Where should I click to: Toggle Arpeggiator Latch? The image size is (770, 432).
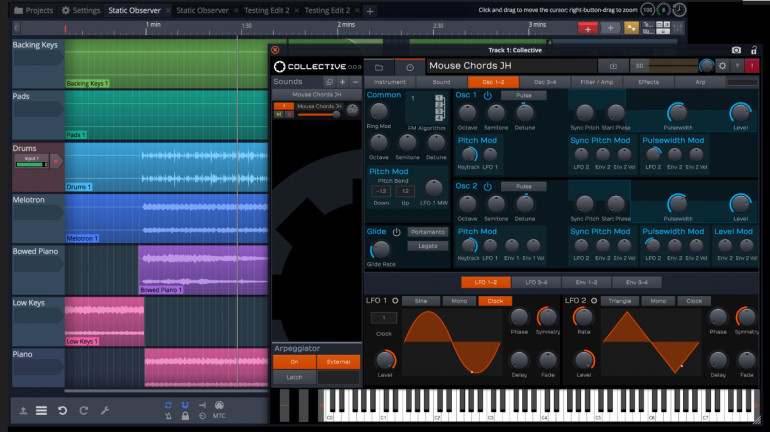point(294,377)
